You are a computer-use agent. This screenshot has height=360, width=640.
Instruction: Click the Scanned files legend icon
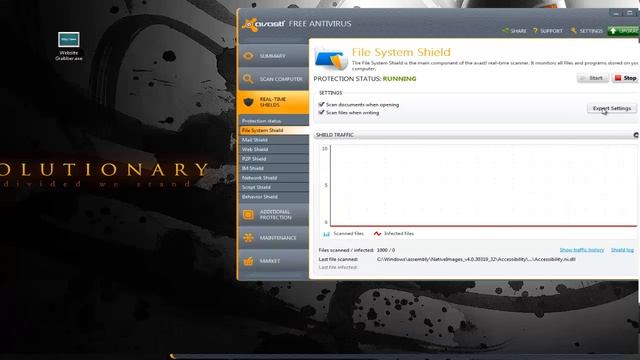coord(326,234)
